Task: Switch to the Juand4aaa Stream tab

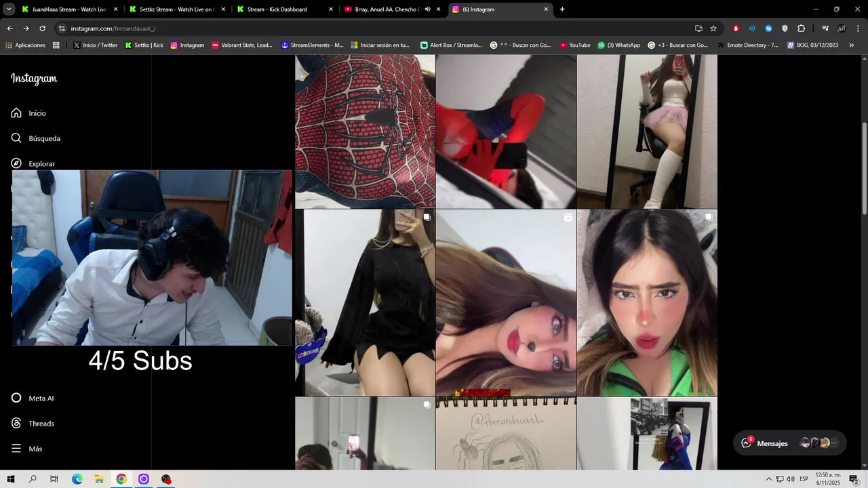Action: coord(70,9)
